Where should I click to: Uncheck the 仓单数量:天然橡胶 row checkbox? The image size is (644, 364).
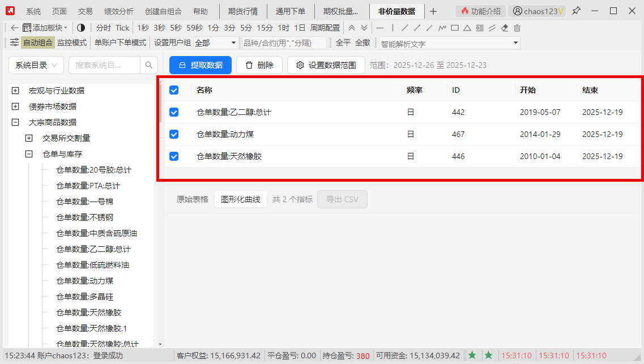coord(174,156)
